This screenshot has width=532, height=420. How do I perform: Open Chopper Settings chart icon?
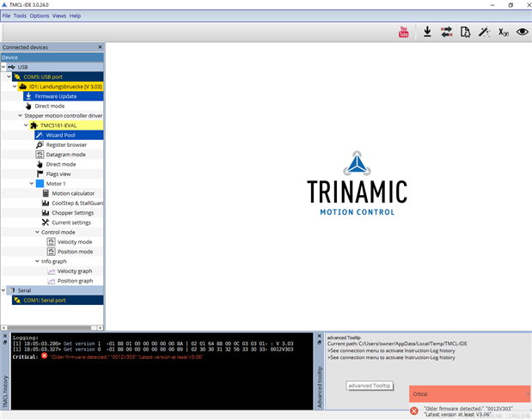tap(46, 213)
